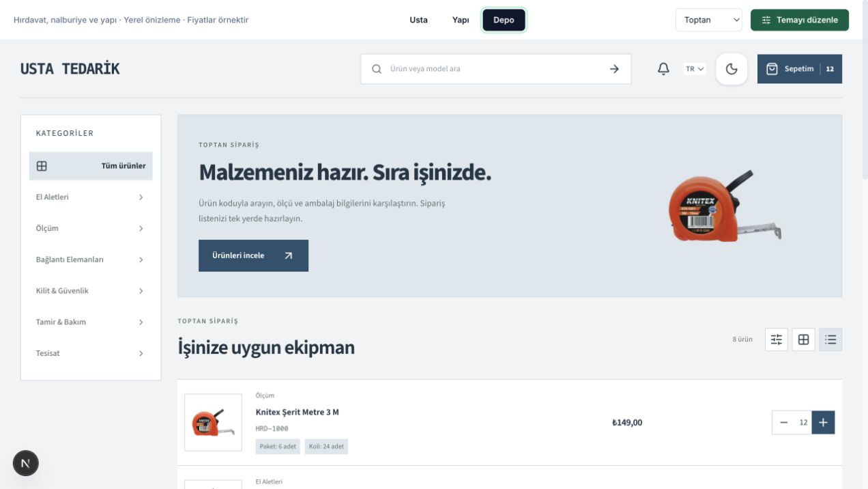Open product filters sliders icon

pyautogui.click(x=777, y=339)
